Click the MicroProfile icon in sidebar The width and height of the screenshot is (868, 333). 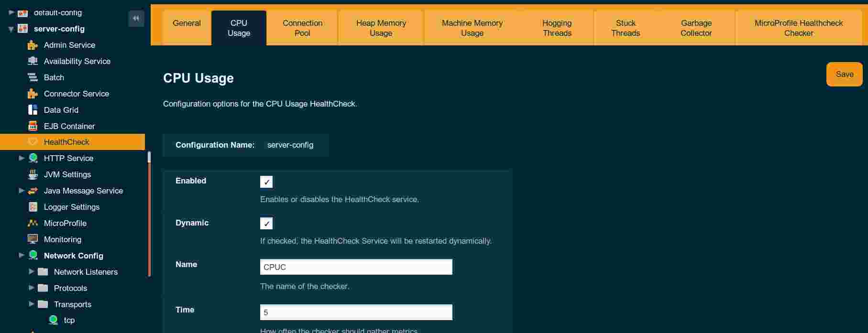coord(33,223)
